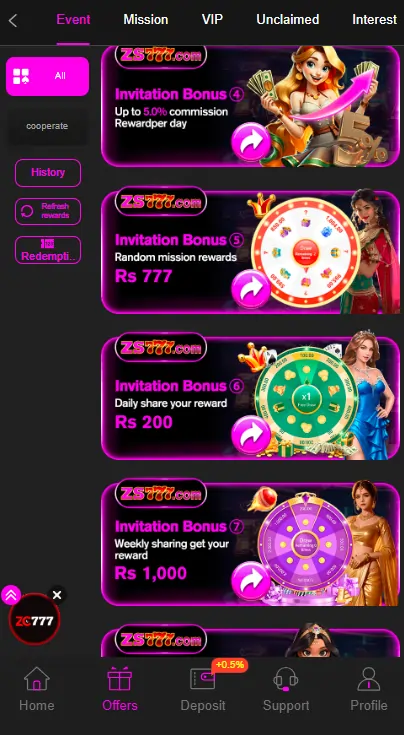Go to the Profile person icon
404x735 pixels.
(369, 679)
